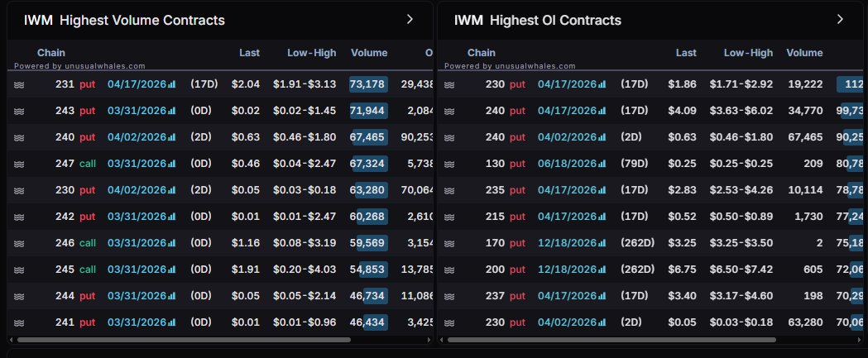Image resolution: width=868 pixels, height=358 pixels.
Task: Click the 19,222 volume in OI table
Action: (805, 84)
